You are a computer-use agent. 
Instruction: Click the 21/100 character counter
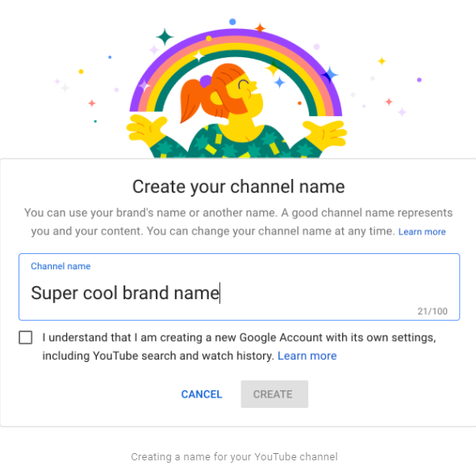click(x=432, y=311)
